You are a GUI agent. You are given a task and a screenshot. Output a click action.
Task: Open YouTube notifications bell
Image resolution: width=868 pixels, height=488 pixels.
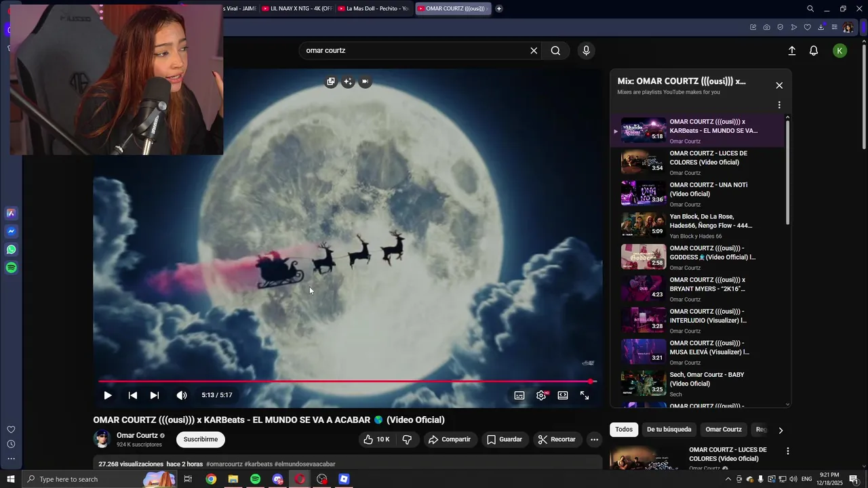click(x=814, y=51)
